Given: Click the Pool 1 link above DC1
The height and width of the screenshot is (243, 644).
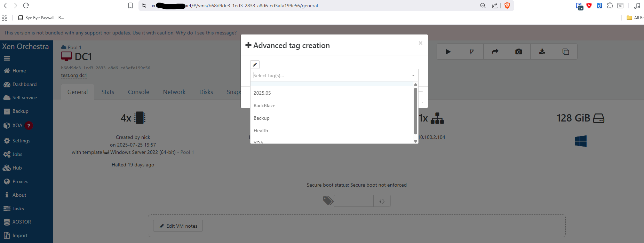Looking at the screenshot, I should point(74,47).
